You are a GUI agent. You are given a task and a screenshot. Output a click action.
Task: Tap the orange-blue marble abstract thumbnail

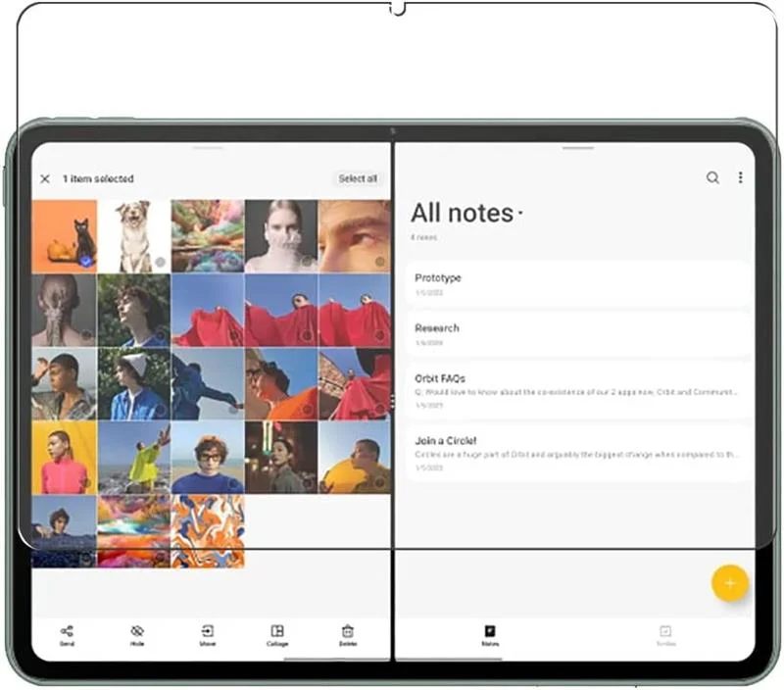[208, 530]
